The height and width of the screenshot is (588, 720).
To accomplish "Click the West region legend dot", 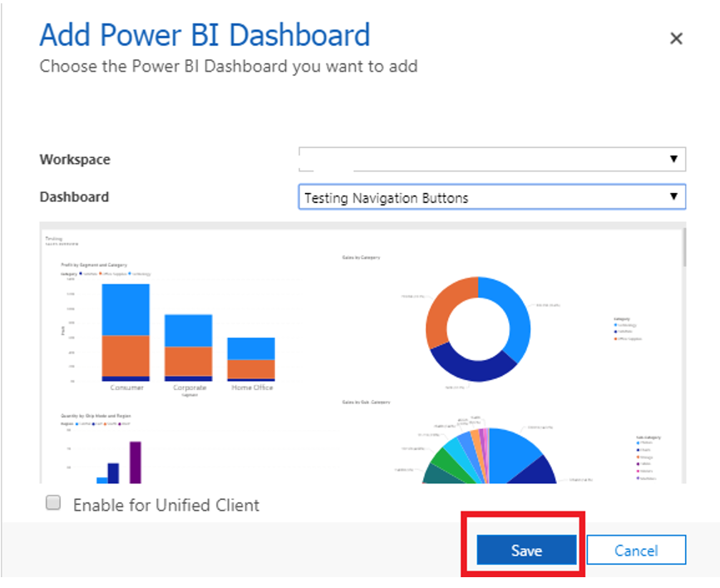I will [119, 423].
